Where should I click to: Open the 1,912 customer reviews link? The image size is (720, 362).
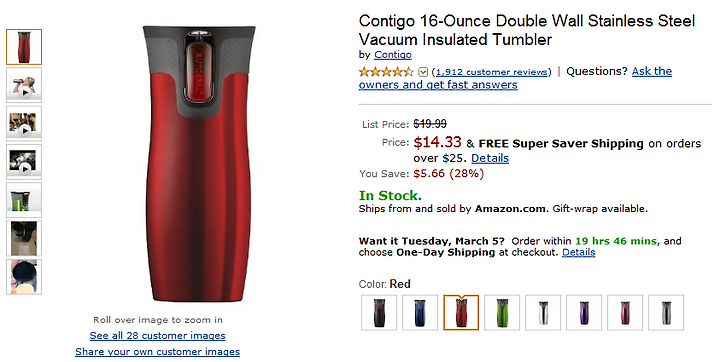(x=491, y=72)
